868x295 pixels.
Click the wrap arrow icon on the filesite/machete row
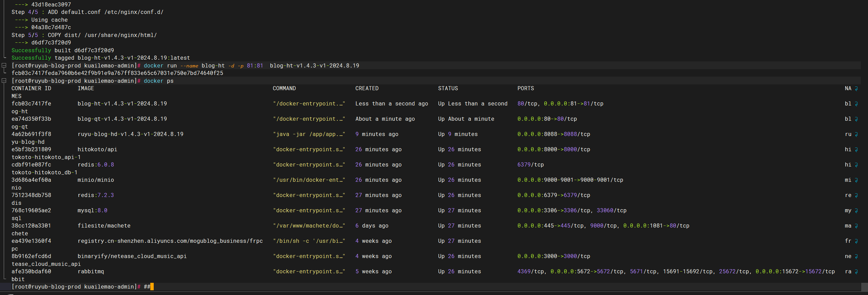(x=856, y=226)
